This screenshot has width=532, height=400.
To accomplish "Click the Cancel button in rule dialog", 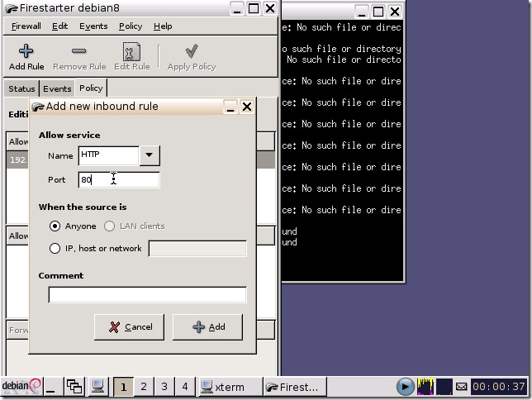I will click(129, 326).
